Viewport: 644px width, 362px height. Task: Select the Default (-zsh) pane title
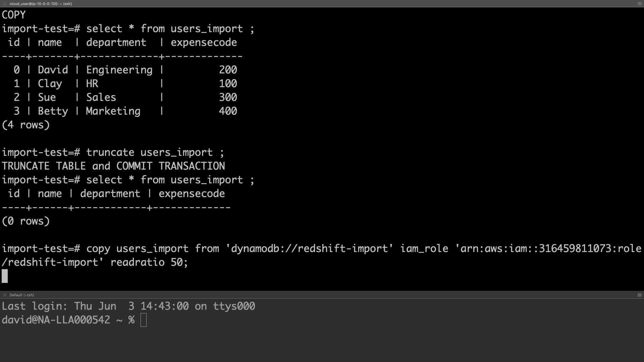(22, 295)
